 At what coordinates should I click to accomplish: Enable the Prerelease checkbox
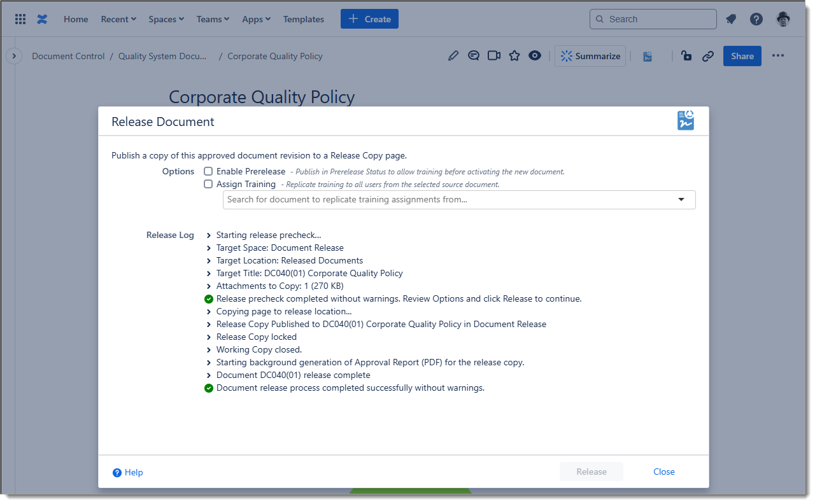click(208, 171)
